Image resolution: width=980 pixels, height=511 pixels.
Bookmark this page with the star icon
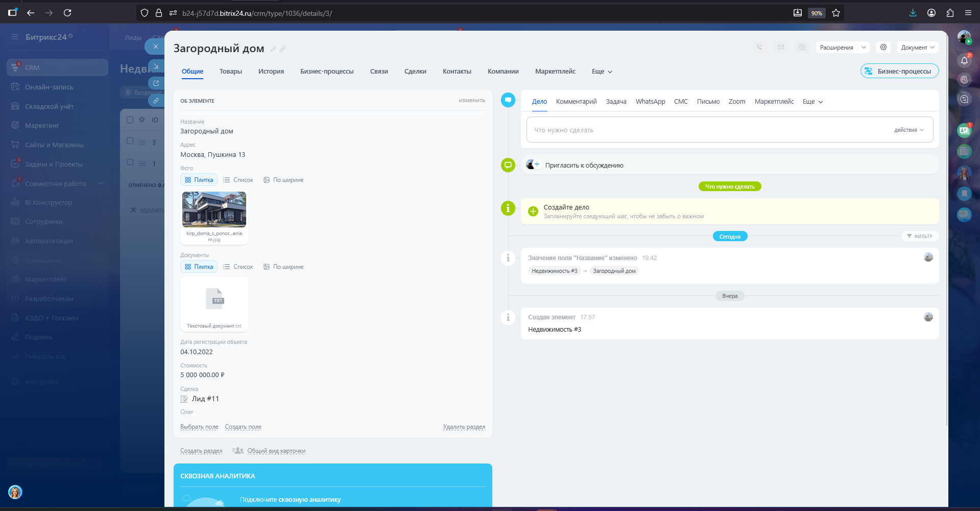coord(836,13)
